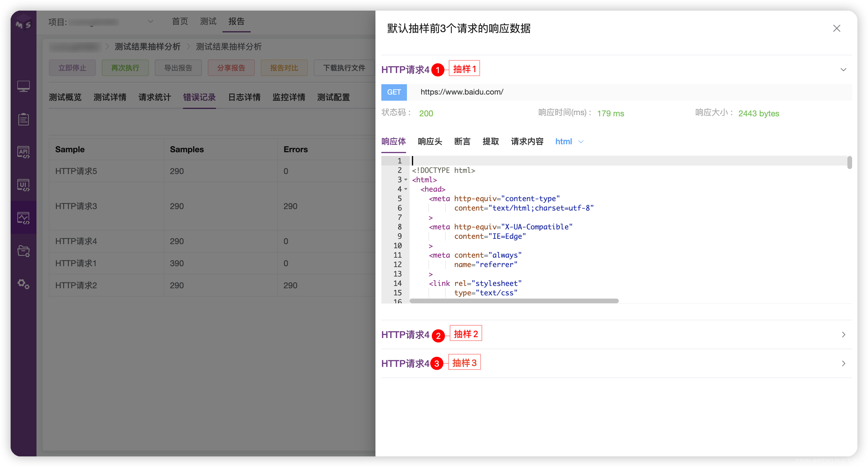Open the project selector dropdown
Image resolution: width=868 pixels, height=467 pixels.
[x=150, y=21]
